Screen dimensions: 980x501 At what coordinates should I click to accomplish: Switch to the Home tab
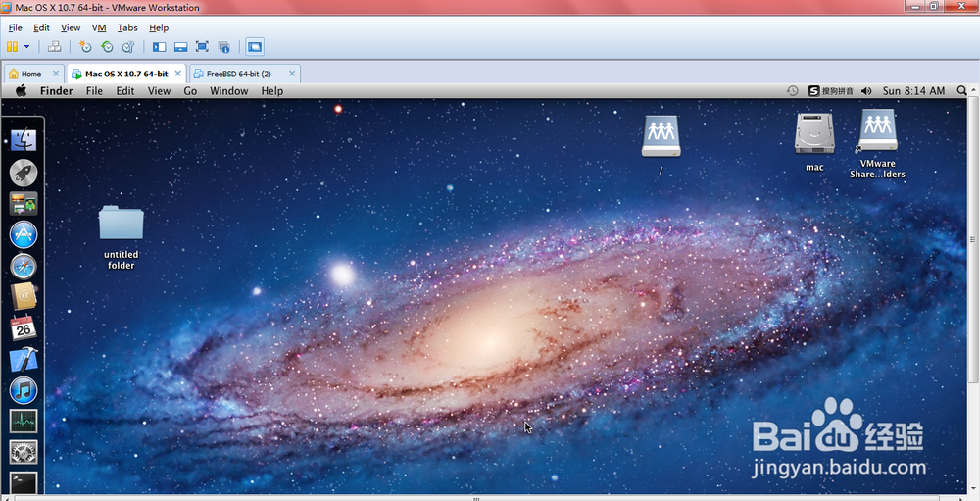click(x=32, y=74)
